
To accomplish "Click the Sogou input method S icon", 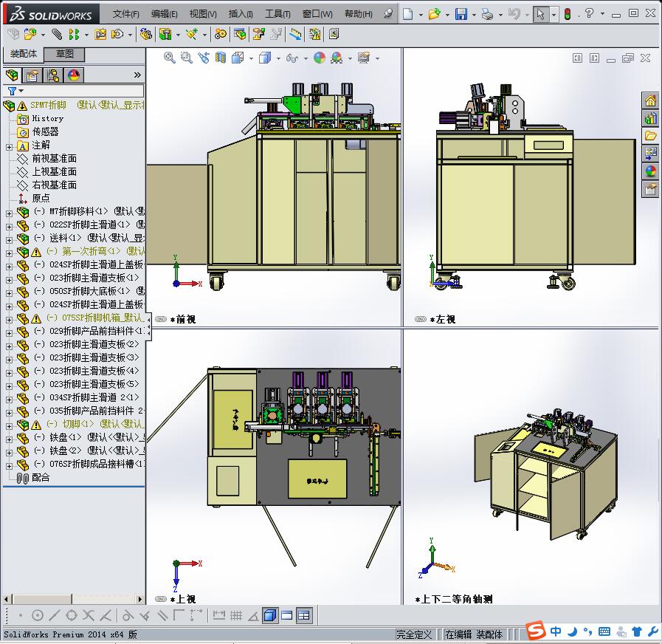I will click(536, 631).
